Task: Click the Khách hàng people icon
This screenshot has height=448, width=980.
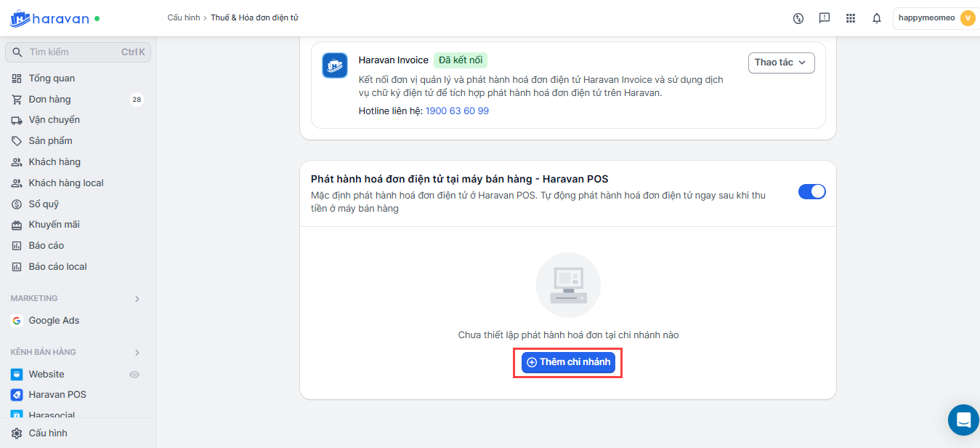Action: pyautogui.click(x=17, y=162)
